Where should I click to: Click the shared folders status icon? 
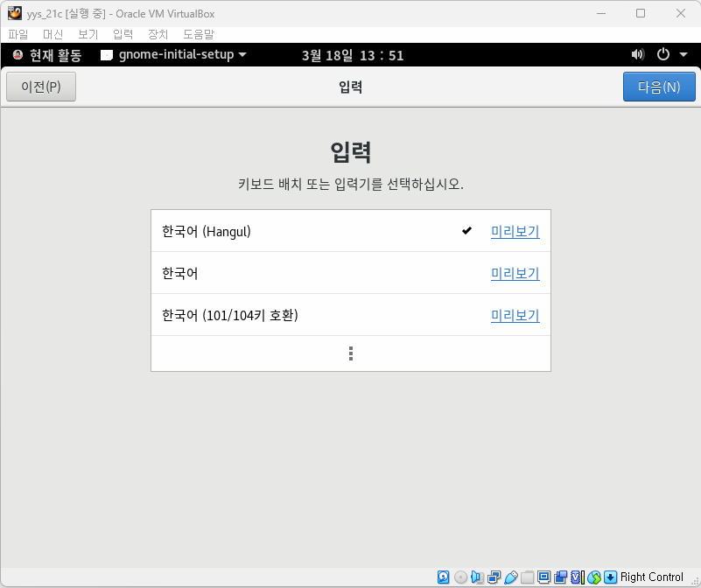(527, 577)
